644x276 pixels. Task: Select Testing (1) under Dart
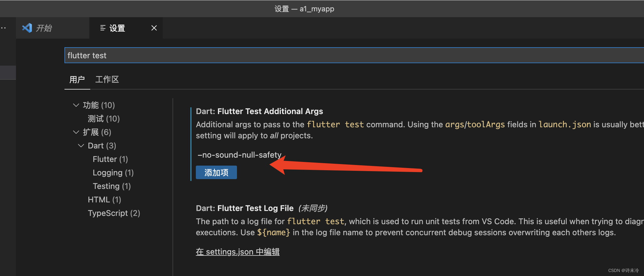point(112,186)
